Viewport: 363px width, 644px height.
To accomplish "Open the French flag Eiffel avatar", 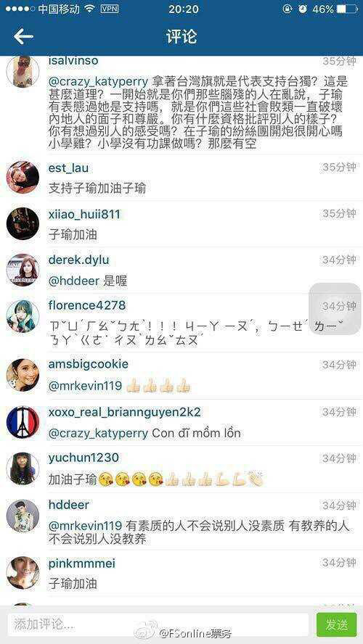I will 23,422.
